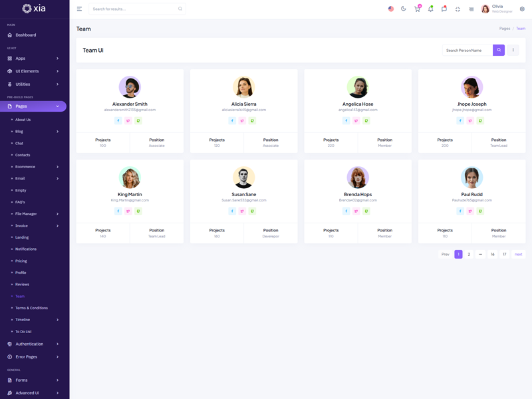
Task: Toggle the sidebar with hamburger icon
Action: click(79, 9)
